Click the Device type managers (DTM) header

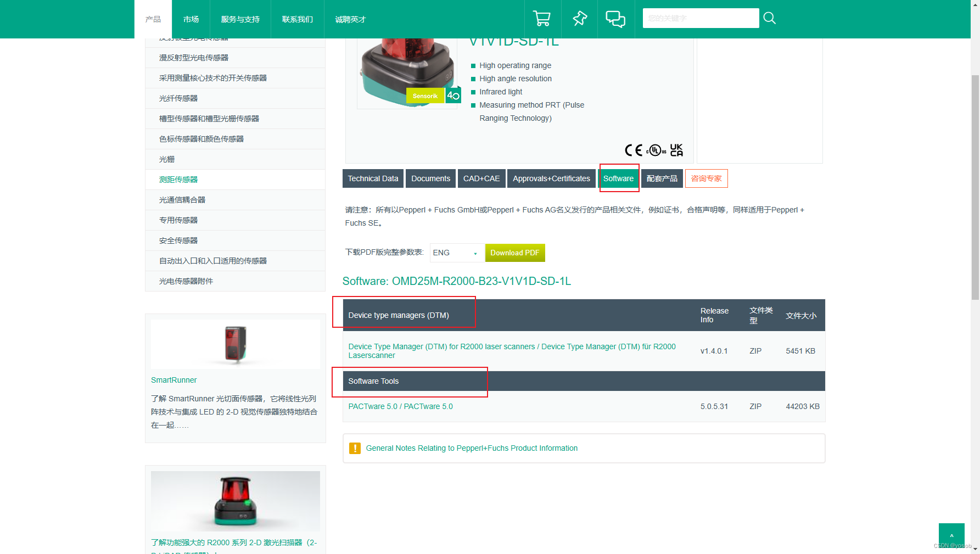click(399, 315)
